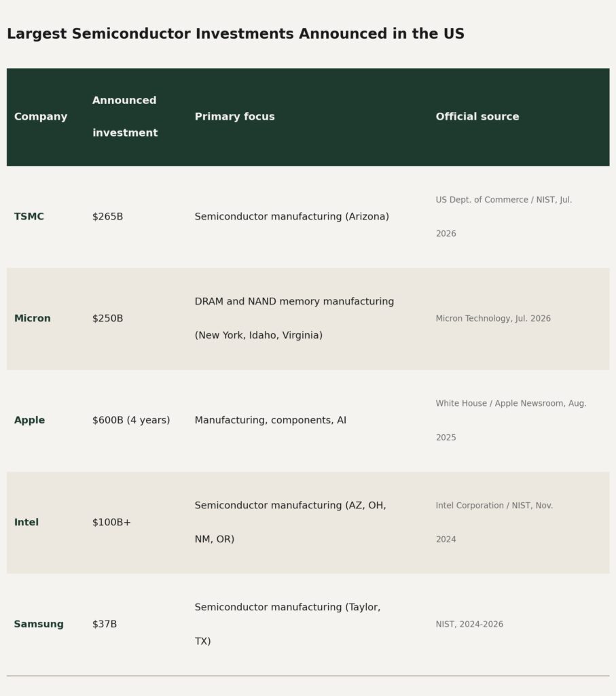Click the Samsung company name
616x696 pixels.
click(39, 624)
